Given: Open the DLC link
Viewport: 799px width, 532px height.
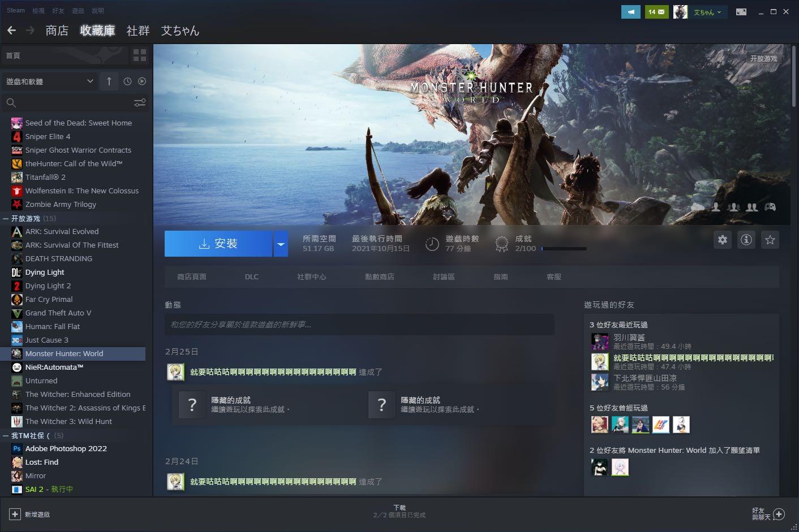Looking at the screenshot, I should coord(252,277).
